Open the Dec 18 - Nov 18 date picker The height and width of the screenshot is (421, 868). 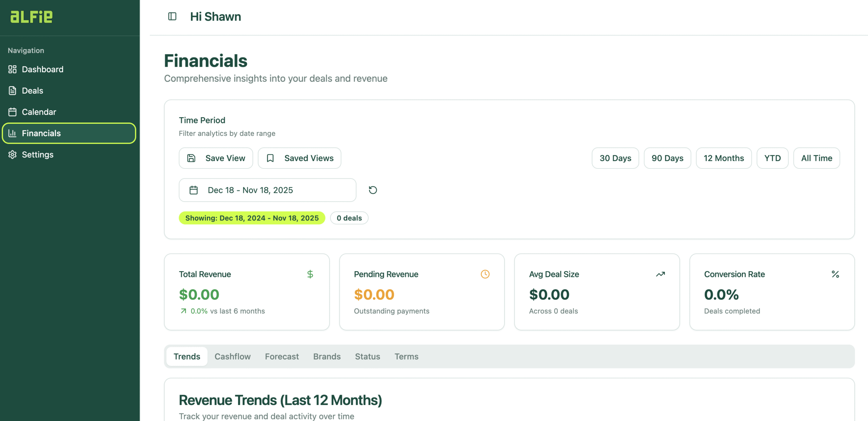pos(267,190)
